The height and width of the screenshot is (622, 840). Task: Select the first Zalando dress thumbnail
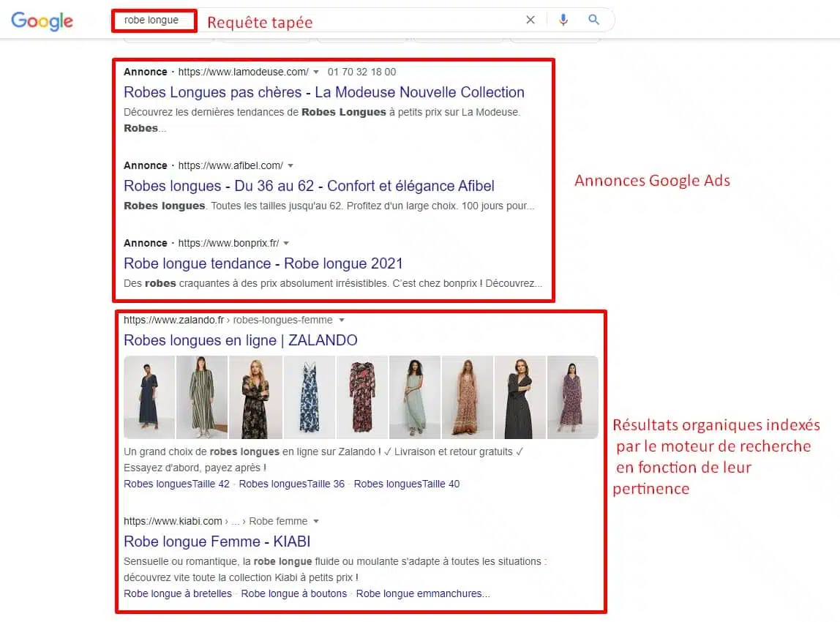(x=149, y=397)
